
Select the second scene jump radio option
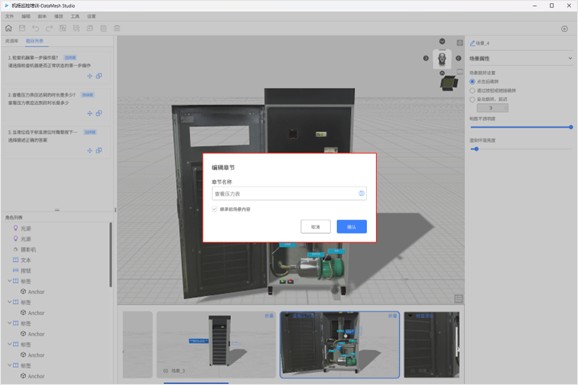tap(472, 90)
